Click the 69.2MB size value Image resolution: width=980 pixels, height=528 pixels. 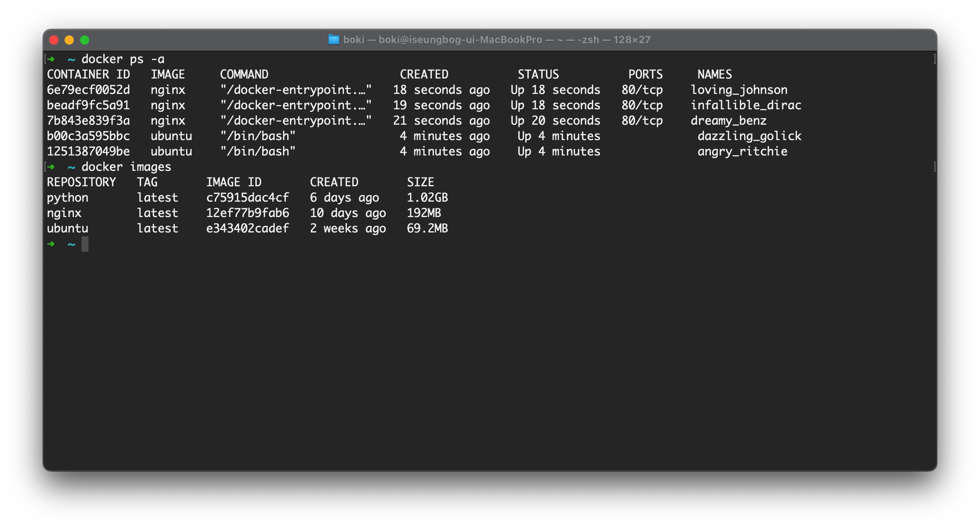[x=427, y=228]
